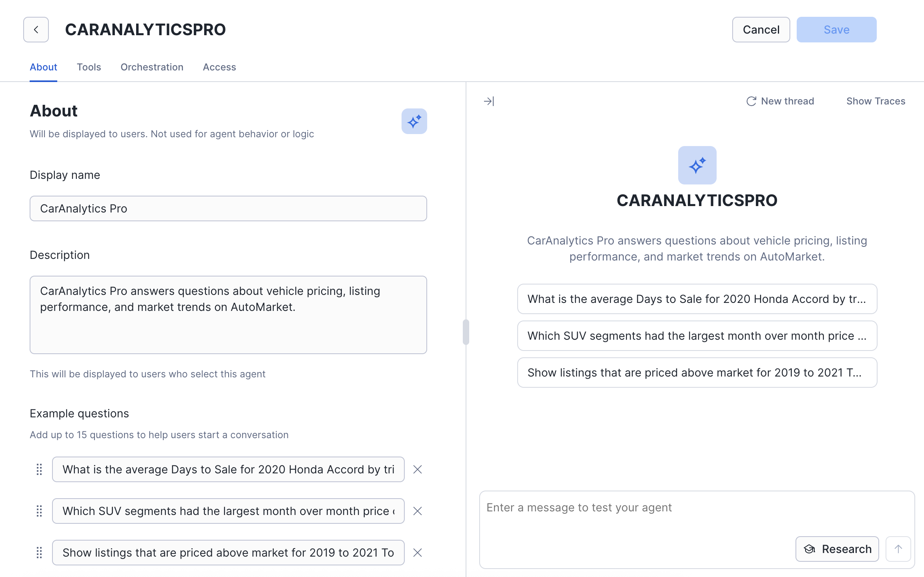Toggle the Research mode button
This screenshot has width=924, height=577.
(837, 549)
